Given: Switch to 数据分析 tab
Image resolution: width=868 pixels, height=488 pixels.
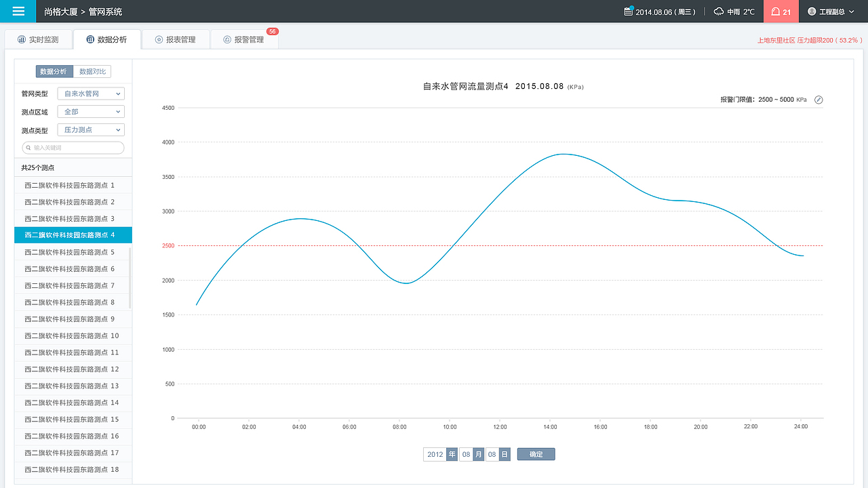Looking at the screenshot, I should click(x=107, y=40).
